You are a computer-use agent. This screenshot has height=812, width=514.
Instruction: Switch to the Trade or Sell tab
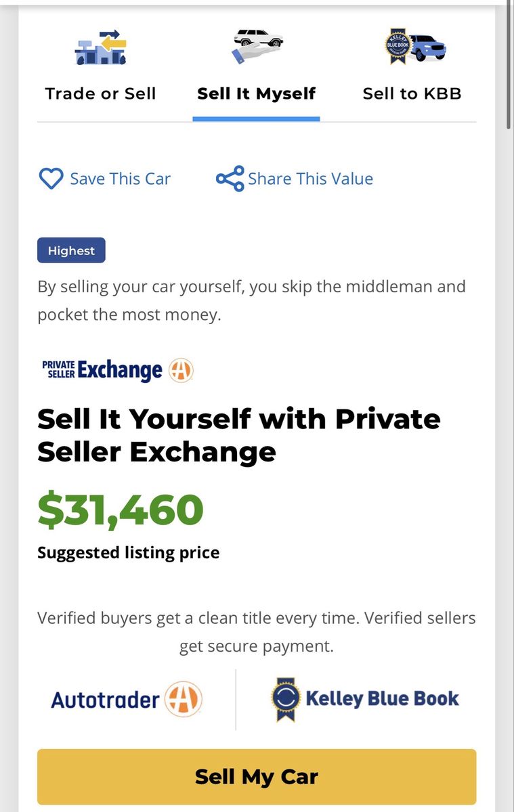100,93
